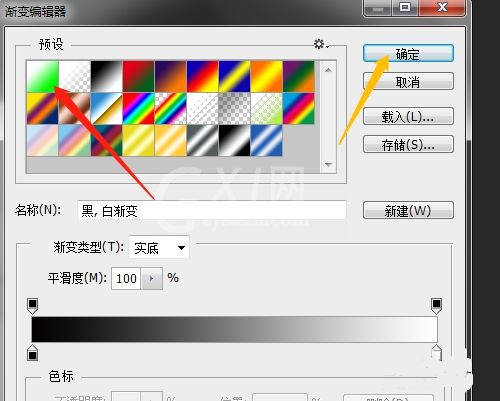This screenshot has height=401, width=500.
Task: Choose the red-to-green gradient preset
Action: pyautogui.click(x=139, y=76)
